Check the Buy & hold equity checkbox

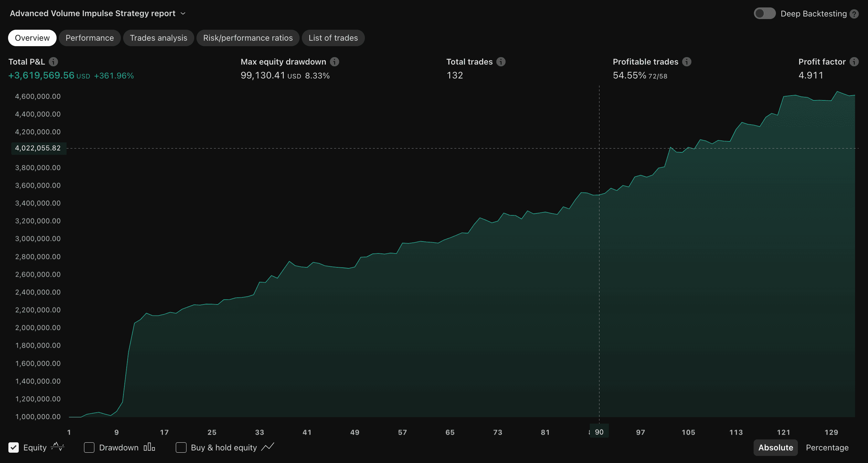181,448
